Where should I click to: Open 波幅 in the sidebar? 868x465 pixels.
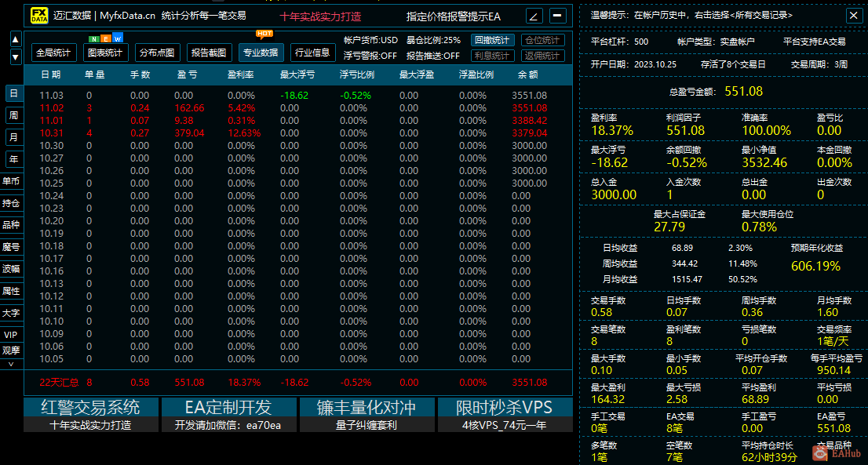click(x=11, y=269)
